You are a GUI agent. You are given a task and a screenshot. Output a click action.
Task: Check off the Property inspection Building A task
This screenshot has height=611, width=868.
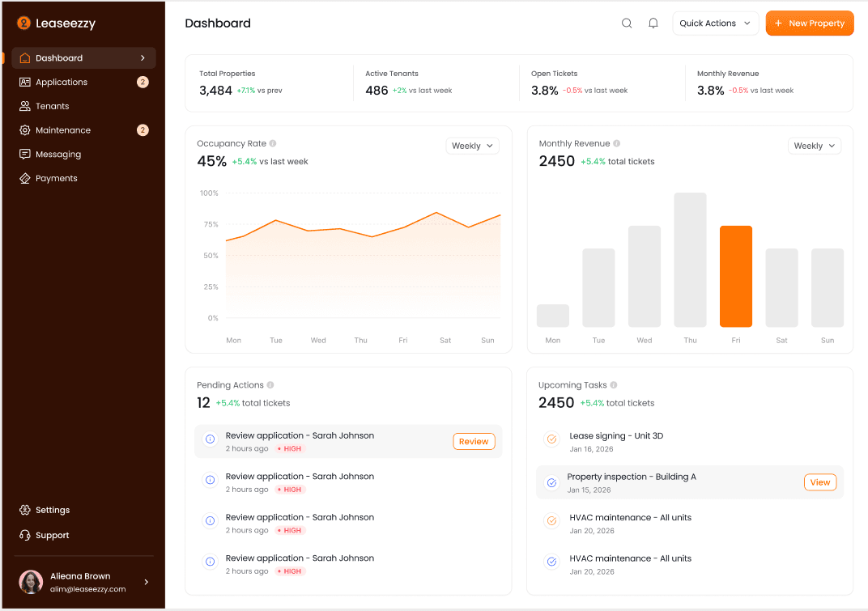click(551, 481)
